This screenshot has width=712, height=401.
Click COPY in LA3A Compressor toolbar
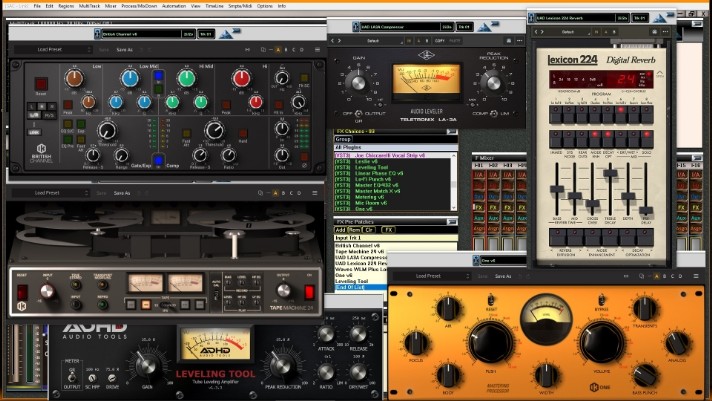click(439, 41)
